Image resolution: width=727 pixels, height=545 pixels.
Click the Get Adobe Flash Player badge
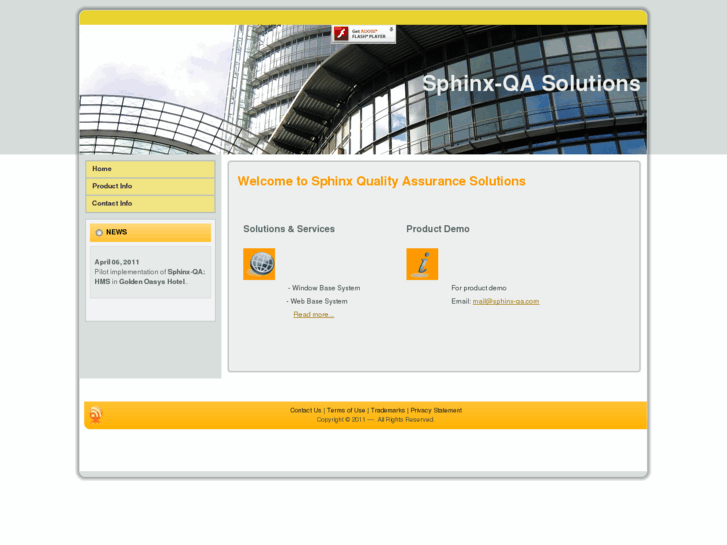coord(364,34)
